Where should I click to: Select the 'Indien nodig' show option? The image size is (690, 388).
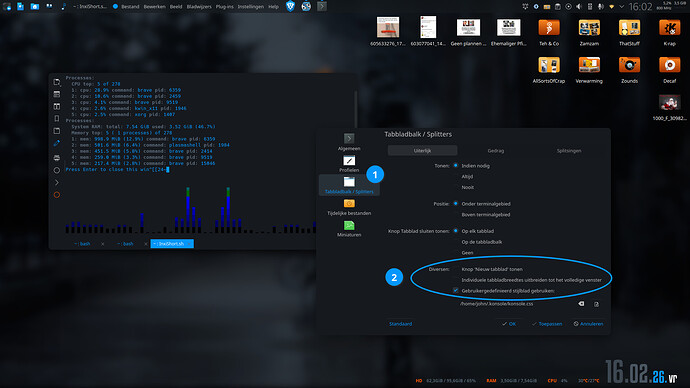coord(472,166)
